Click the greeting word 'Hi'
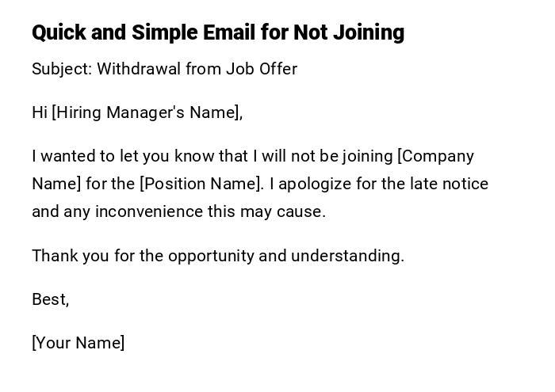Image resolution: width=555 pixels, height=392 pixels. pyautogui.click(x=40, y=112)
